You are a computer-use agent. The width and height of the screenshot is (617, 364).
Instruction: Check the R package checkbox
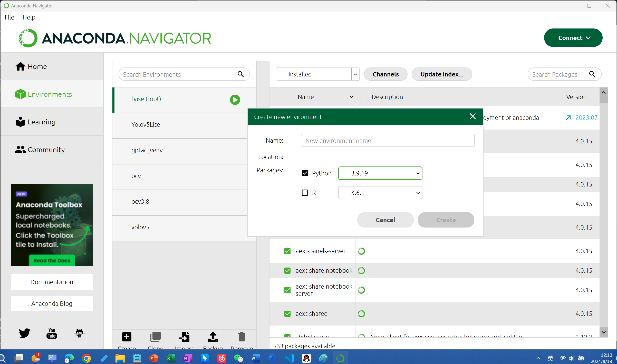click(x=305, y=193)
